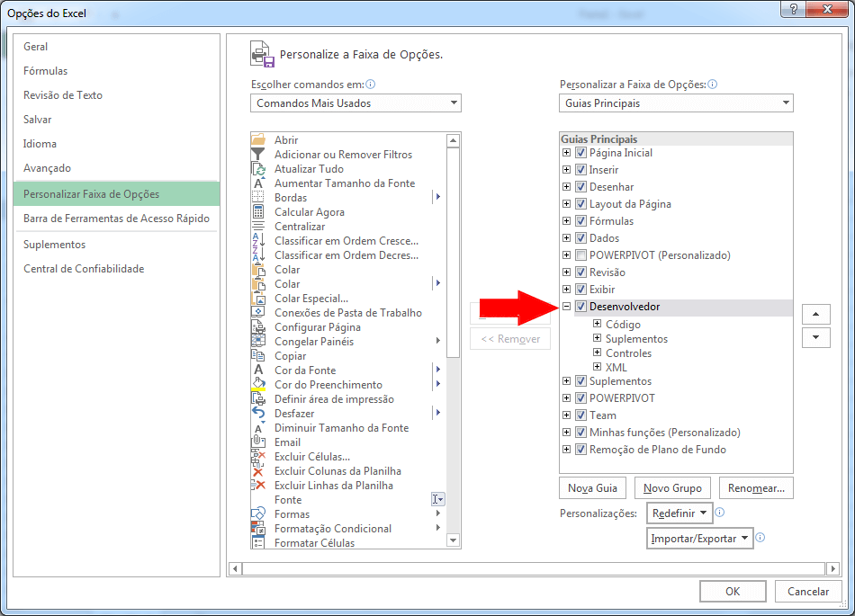Click the move up arrow button
The image size is (855, 616).
815,314
